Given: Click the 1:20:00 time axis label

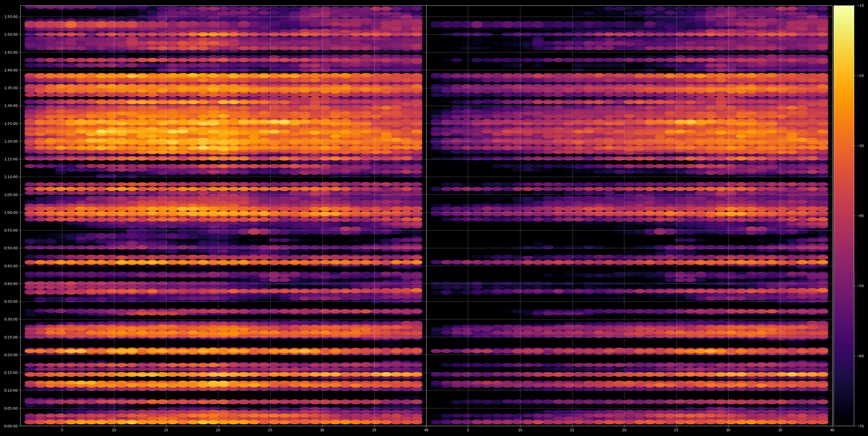Looking at the screenshot, I should [x=12, y=141].
